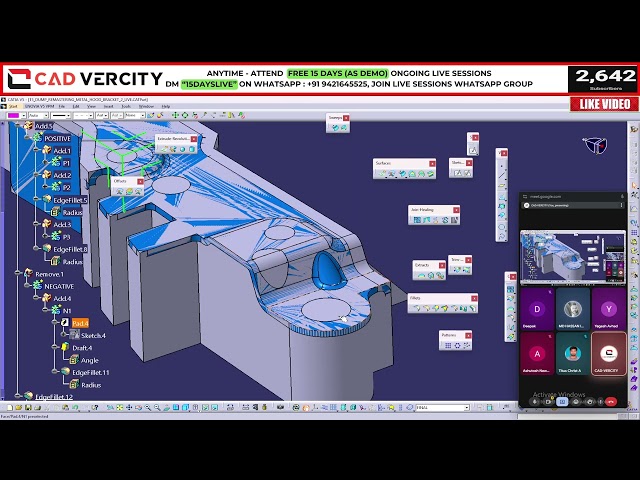Select EdgeFillet.5 in the tree
Image resolution: width=640 pixels, height=480 pixels.
[x=70, y=200]
